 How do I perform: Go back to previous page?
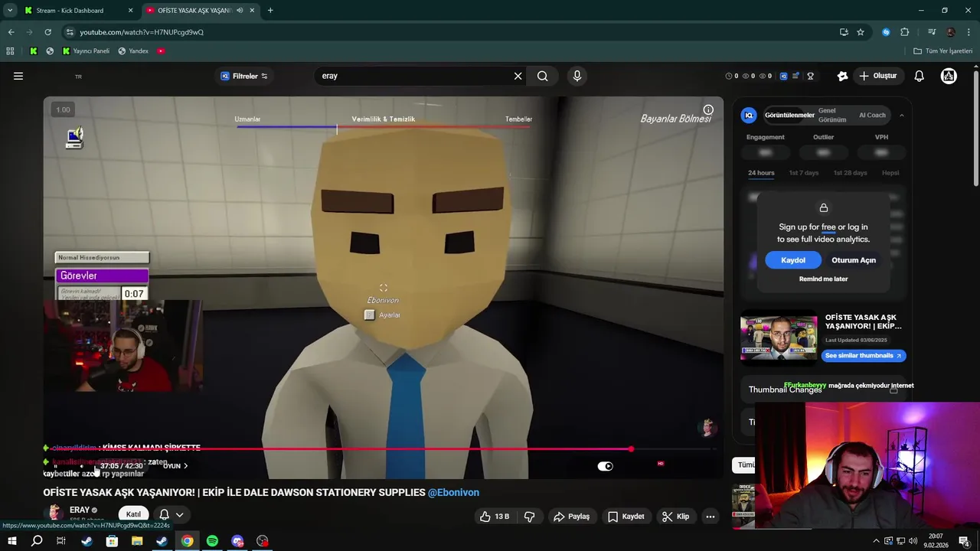(x=11, y=32)
